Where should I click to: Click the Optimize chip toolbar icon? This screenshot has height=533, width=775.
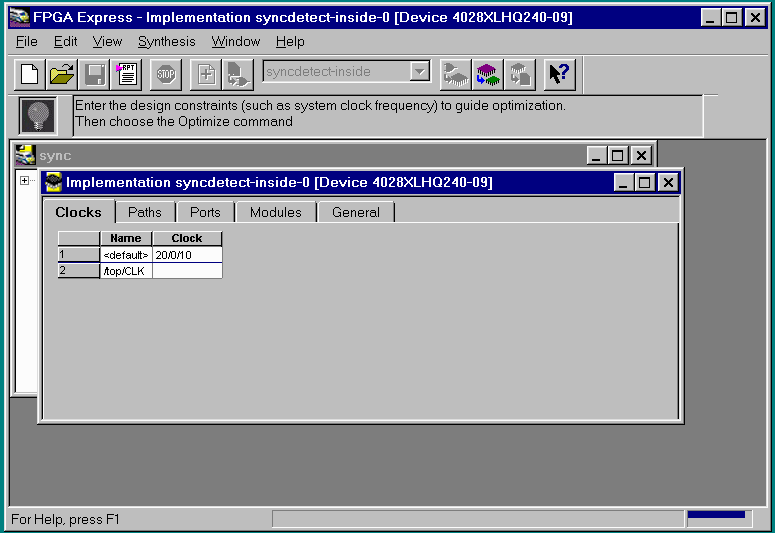point(487,73)
